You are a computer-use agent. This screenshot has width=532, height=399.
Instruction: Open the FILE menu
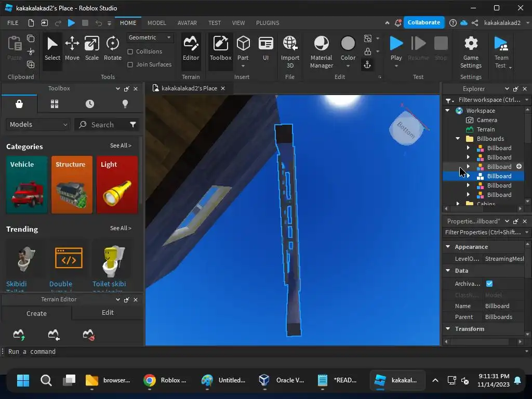tap(13, 23)
